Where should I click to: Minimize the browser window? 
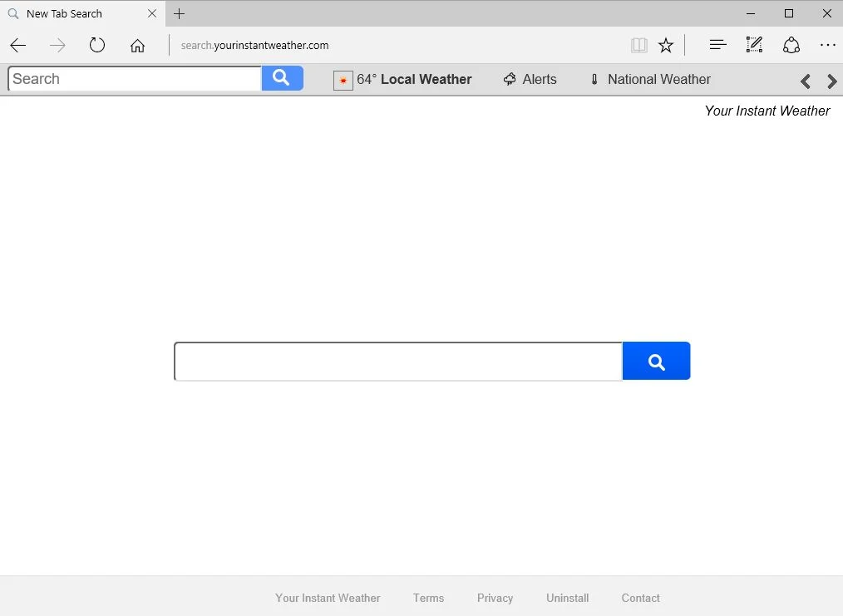pos(751,13)
